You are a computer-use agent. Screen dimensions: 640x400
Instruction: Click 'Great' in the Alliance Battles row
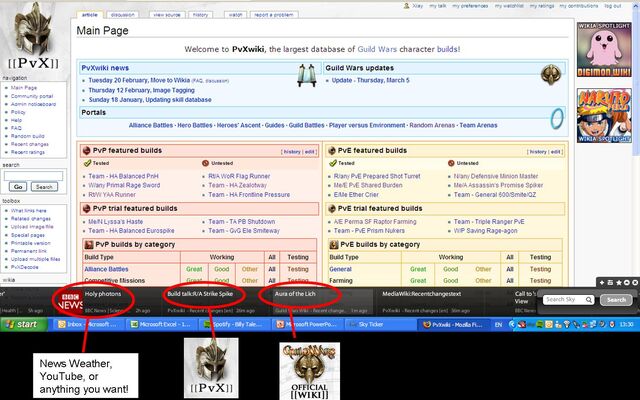click(194, 269)
